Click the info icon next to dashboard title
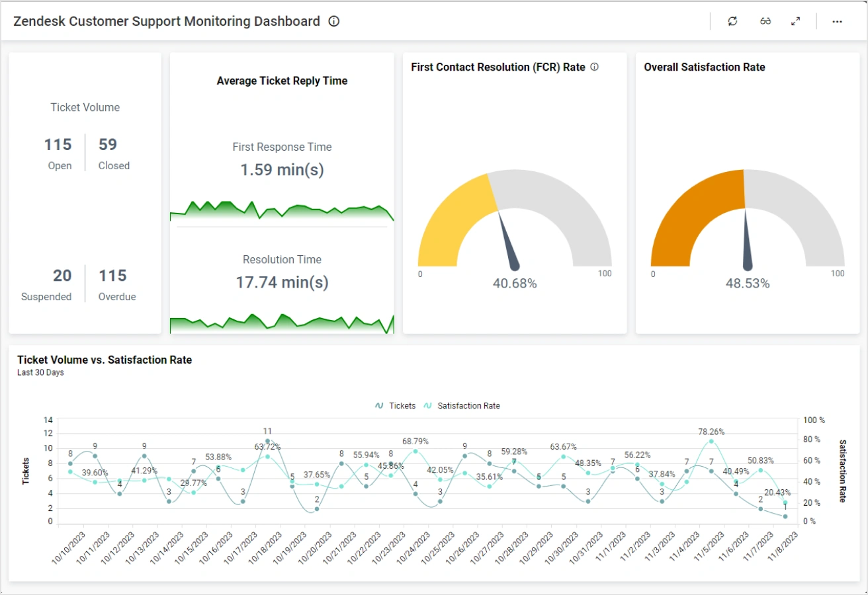This screenshot has width=868, height=595. click(333, 21)
